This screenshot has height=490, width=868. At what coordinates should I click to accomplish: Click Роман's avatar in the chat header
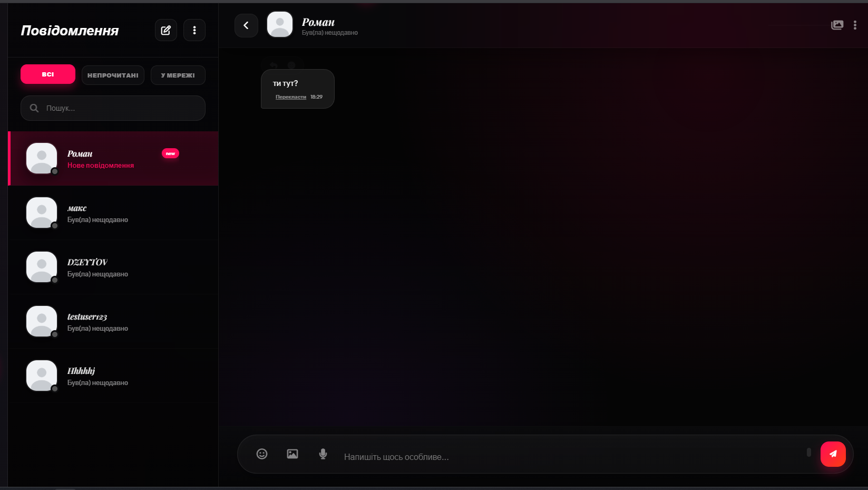(280, 25)
